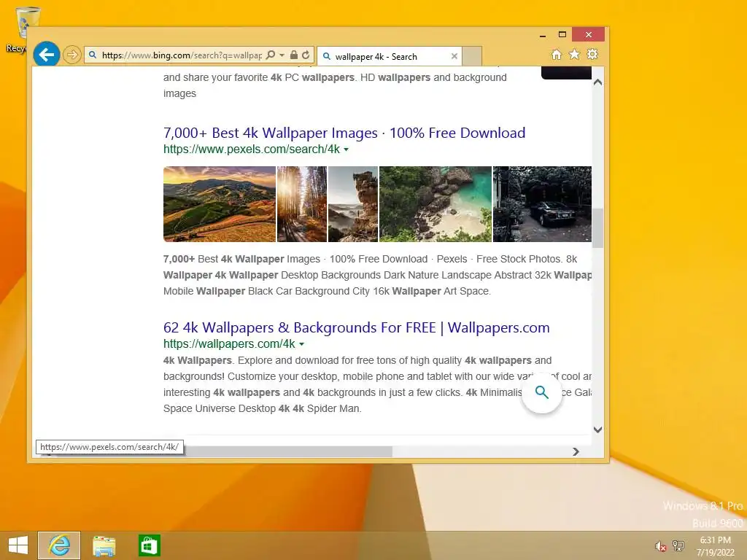Click the muted volume tray icon
The width and height of the screenshot is (747, 560).
[660, 546]
